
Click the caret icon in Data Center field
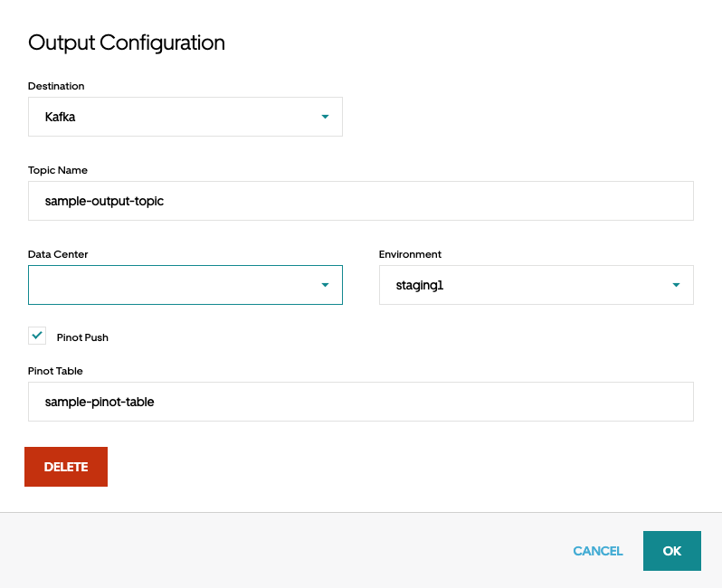[x=325, y=285]
